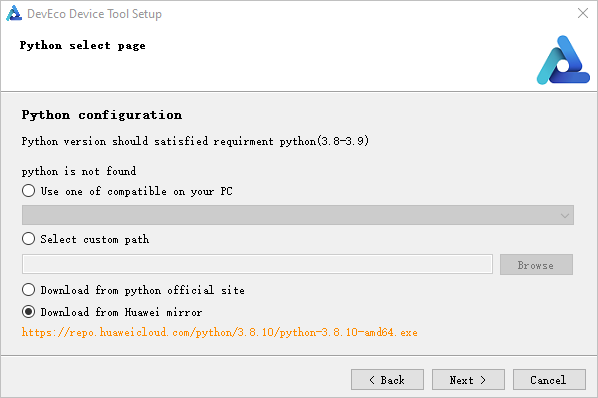
Task: Proceed with the Next button
Action: click(468, 380)
